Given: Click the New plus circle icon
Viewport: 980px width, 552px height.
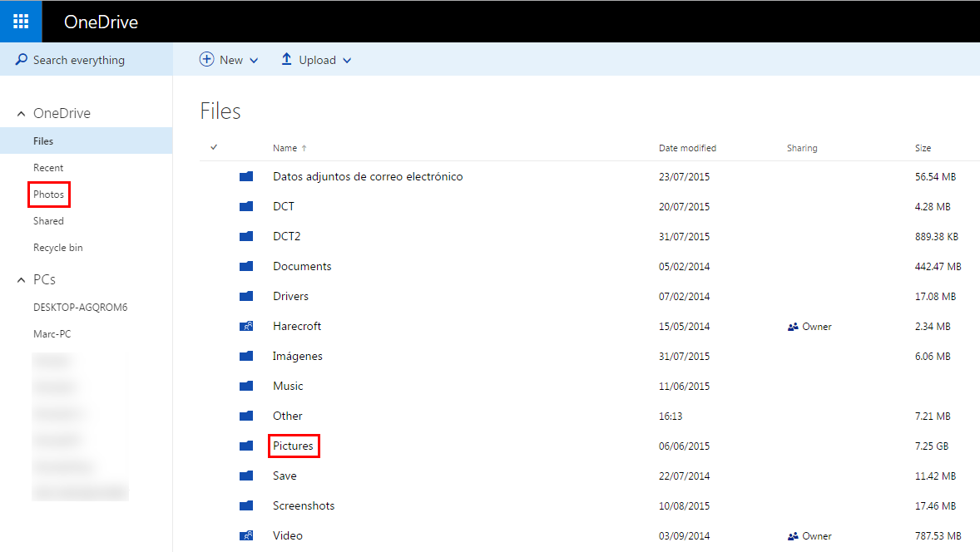Looking at the screenshot, I should (206, 59).
